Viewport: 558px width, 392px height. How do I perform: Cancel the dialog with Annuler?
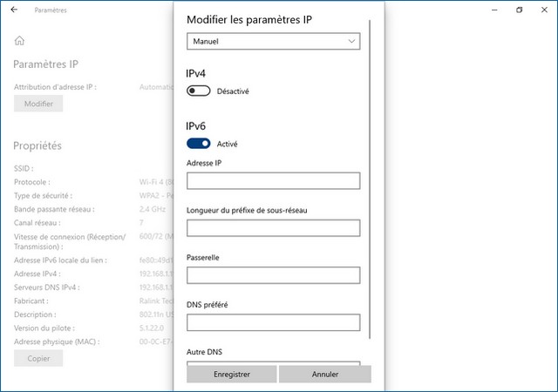325,374
